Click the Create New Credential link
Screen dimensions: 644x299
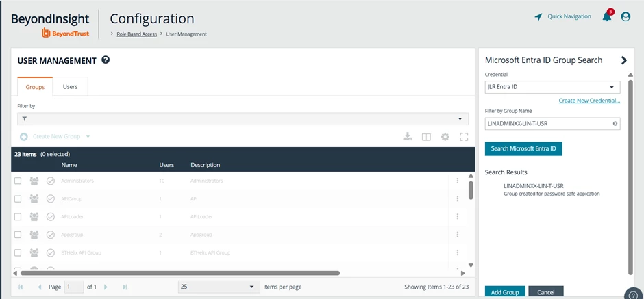(x=589, y=101)
